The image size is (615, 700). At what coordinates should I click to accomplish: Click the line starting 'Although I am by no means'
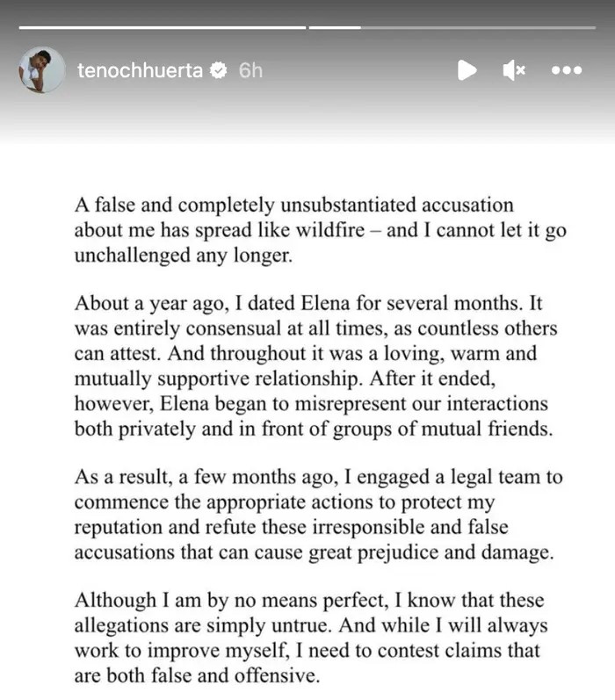[x=309, y=602]
